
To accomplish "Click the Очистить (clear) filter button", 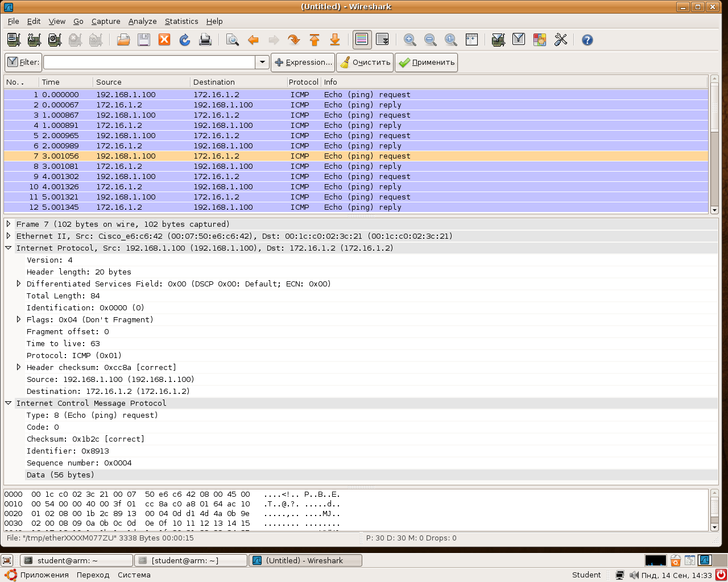I will pyautogui.click(x=365, y=63).
